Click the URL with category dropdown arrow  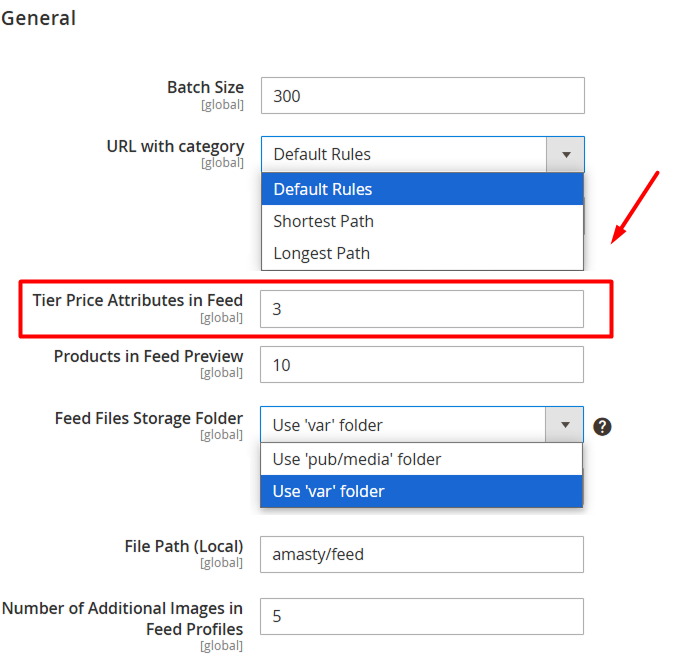pyautogui.click(x=566, y=155)
